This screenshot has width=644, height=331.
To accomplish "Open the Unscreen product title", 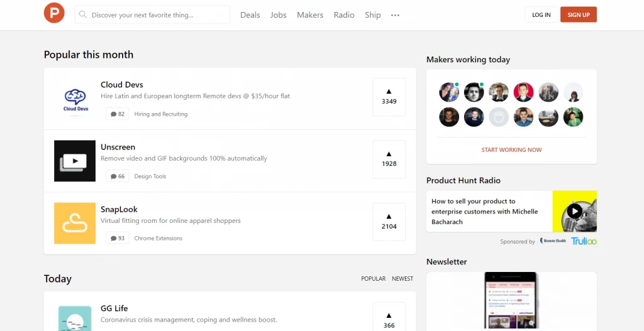I will click(118, 147).
